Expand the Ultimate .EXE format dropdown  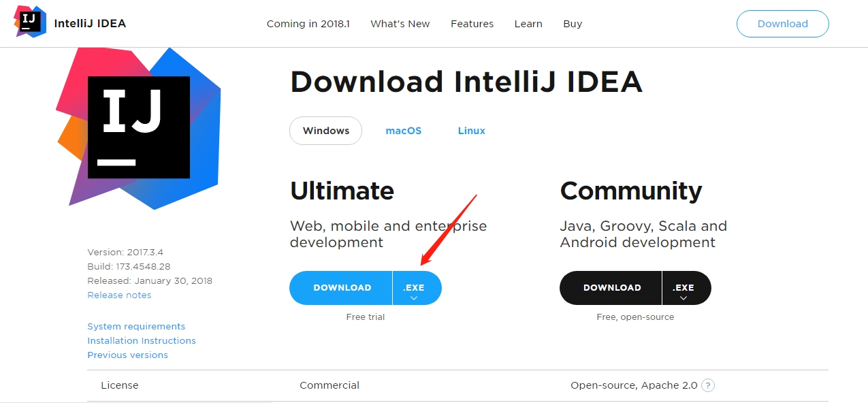(417, 288)
